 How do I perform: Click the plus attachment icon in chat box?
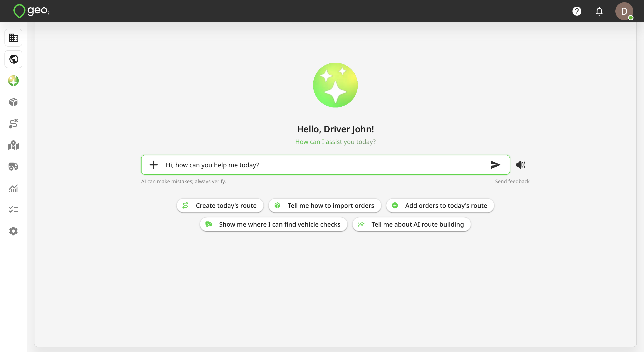153,165
